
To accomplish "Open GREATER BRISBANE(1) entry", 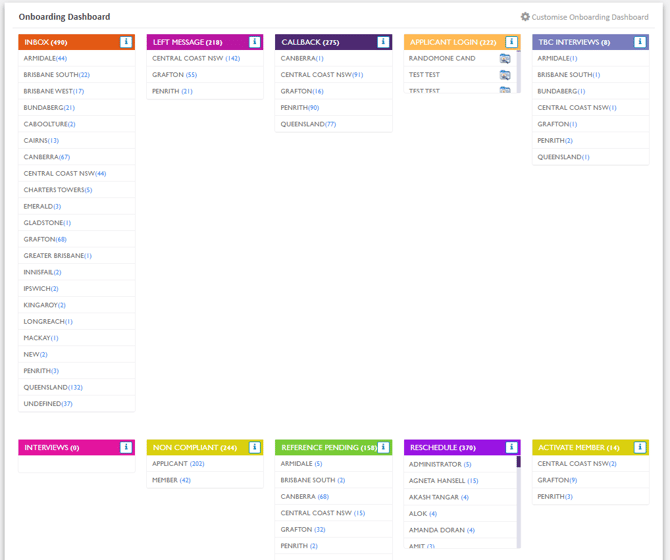I will click(x=58, y=256).
